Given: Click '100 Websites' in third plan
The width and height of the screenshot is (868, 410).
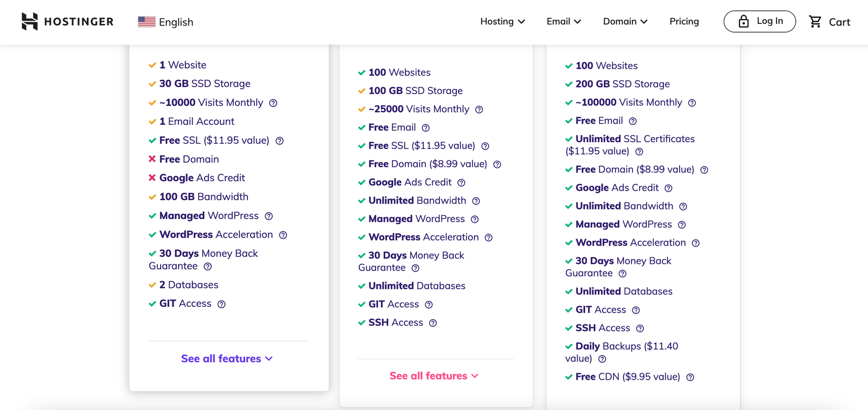Looking at the screenshot, I should tap(607, 66).
